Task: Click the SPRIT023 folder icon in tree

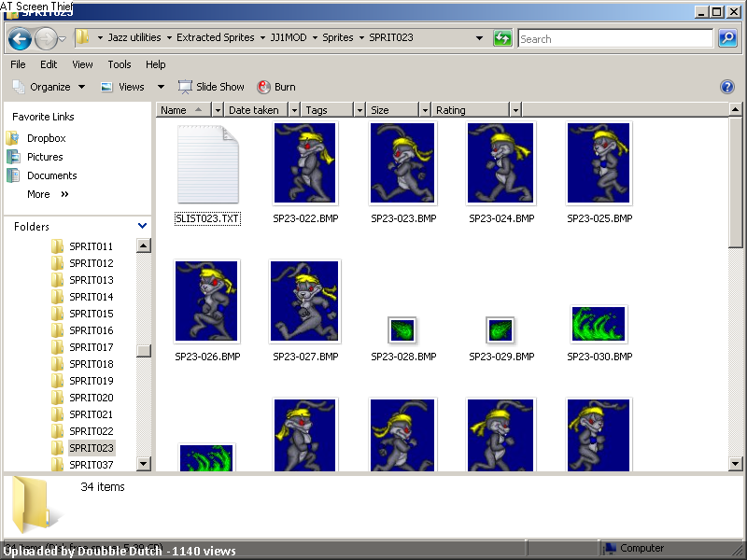Action: (57, 448)
